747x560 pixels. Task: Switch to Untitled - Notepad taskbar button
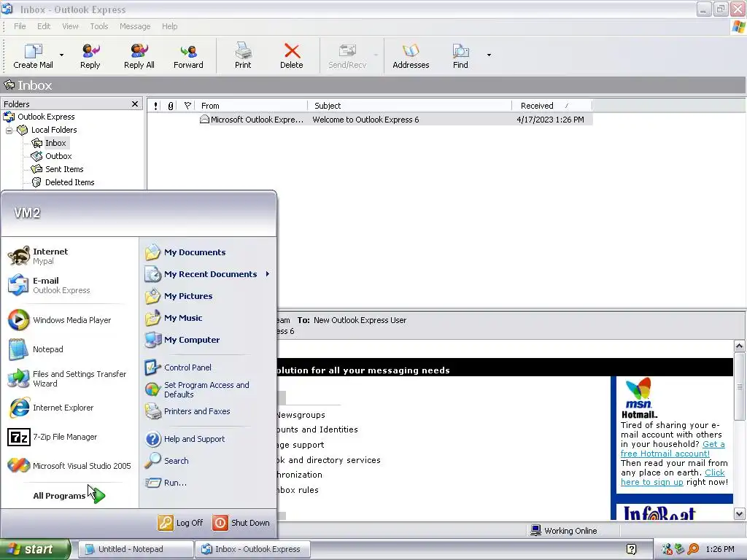136,549
